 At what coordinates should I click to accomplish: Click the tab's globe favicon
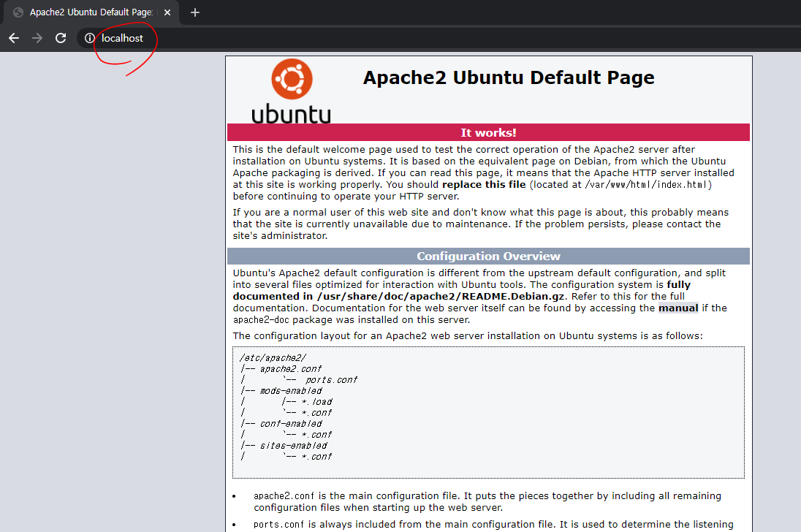pos(18,12)
